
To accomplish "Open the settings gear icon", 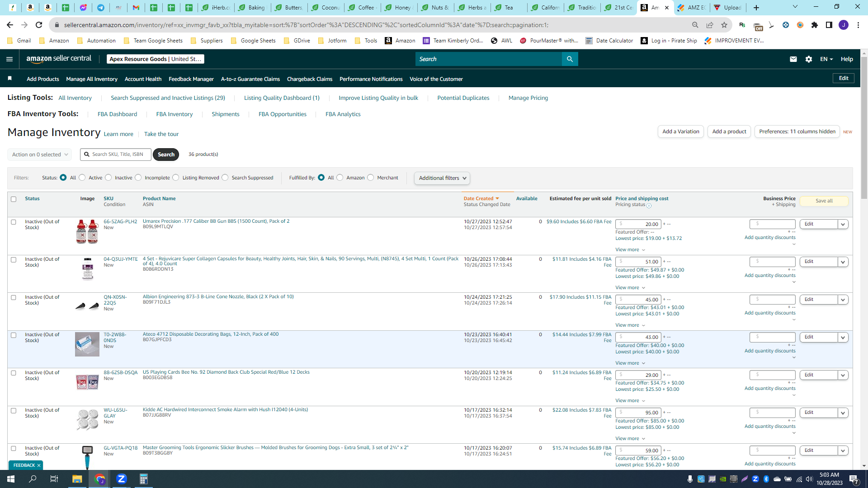I will [809, 59].
